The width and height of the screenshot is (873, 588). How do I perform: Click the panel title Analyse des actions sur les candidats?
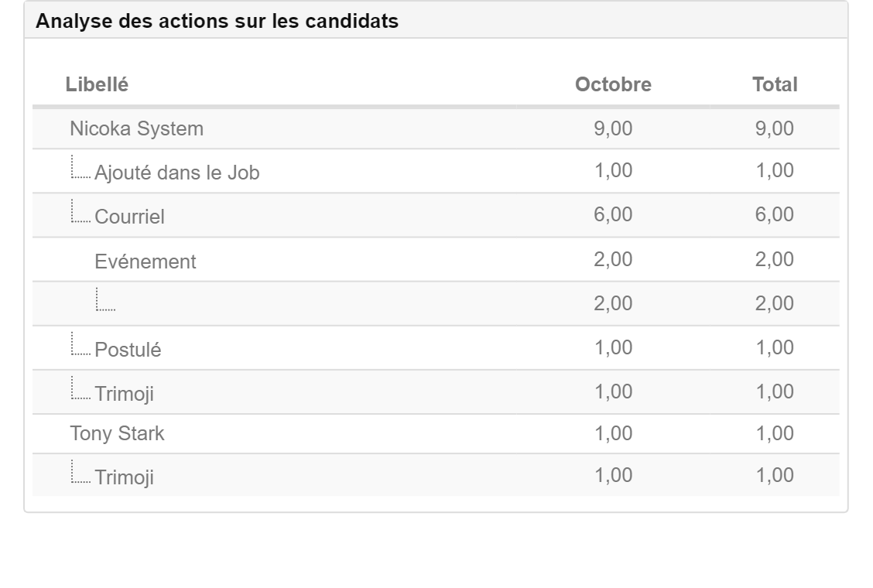(x=217, y=21)
